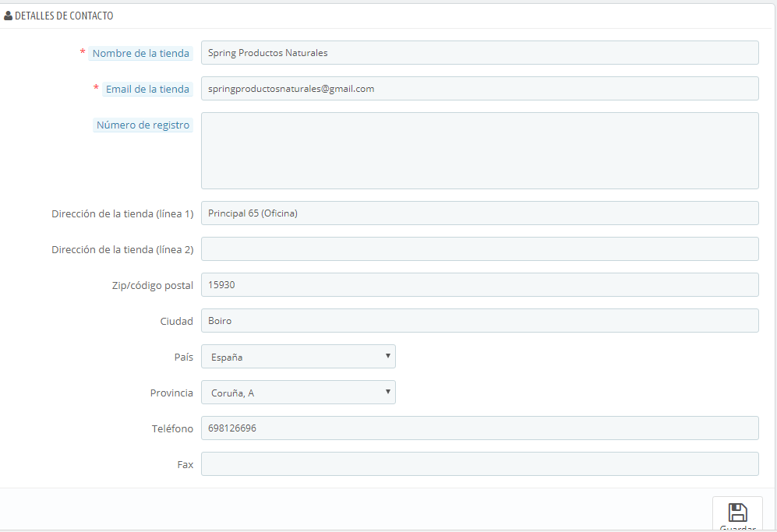Select the Número de registro text area
This screenshot has width=777, height=532.
479,150
